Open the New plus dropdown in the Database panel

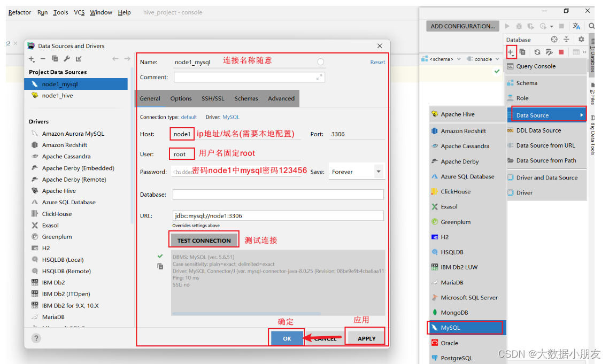click(x=511, y=52)
